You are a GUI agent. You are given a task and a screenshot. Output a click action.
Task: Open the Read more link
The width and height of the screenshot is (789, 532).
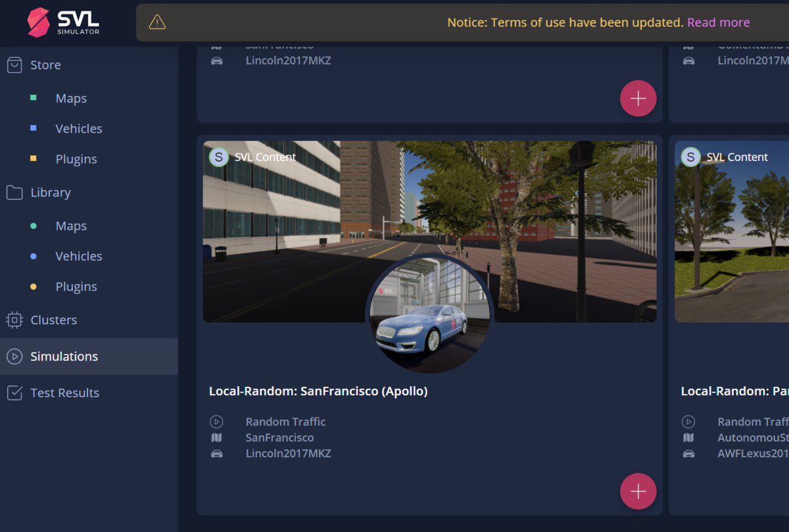719,22
